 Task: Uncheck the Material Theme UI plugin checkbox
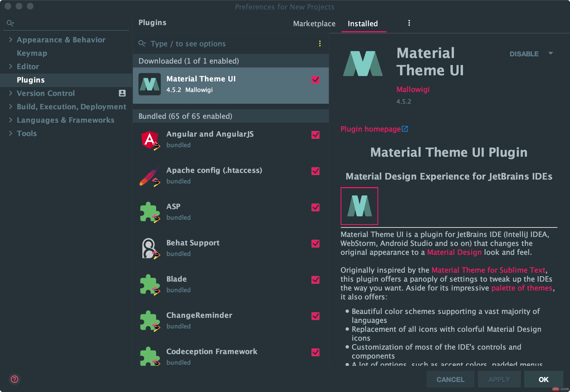coord(315,80)
